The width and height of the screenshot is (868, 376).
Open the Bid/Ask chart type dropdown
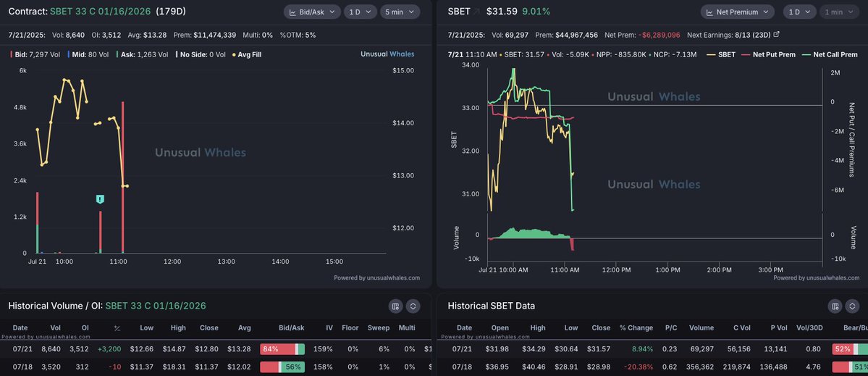pos(312,12)
